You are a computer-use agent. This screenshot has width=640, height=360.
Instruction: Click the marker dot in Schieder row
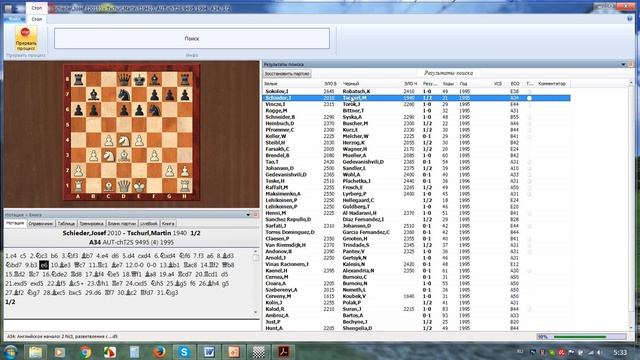529,98
